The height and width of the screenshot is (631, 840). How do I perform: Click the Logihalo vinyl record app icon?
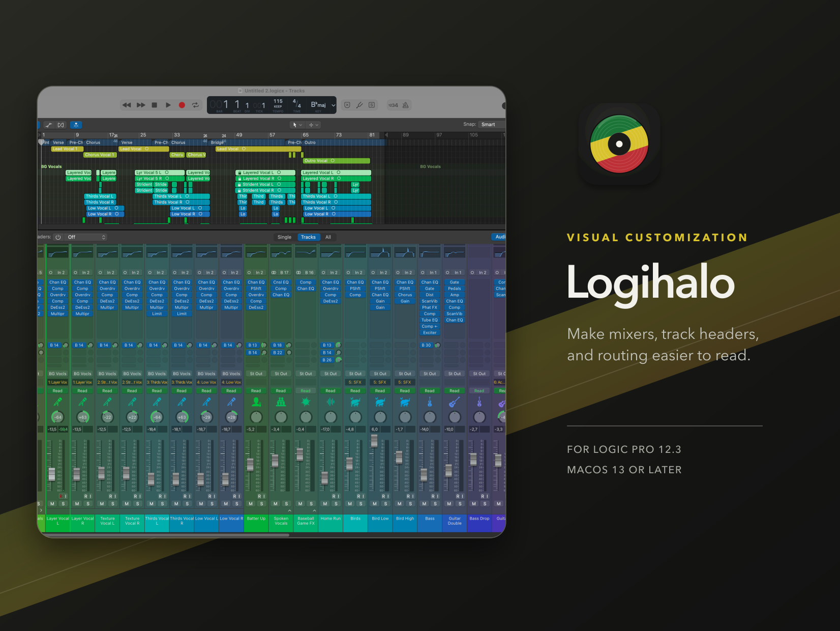pyautogui.click(x=619, y=144)
